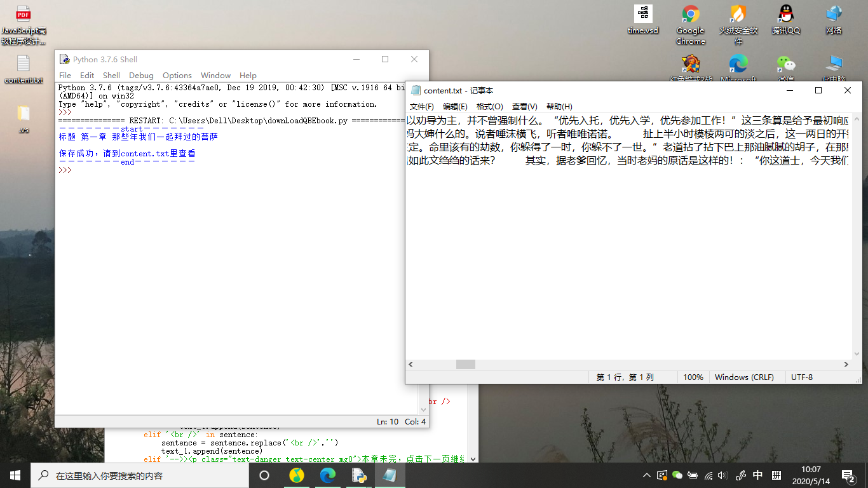Click Windows (CRLF) in Notepad status bar
868x488 pixels.
click(745, 377)
